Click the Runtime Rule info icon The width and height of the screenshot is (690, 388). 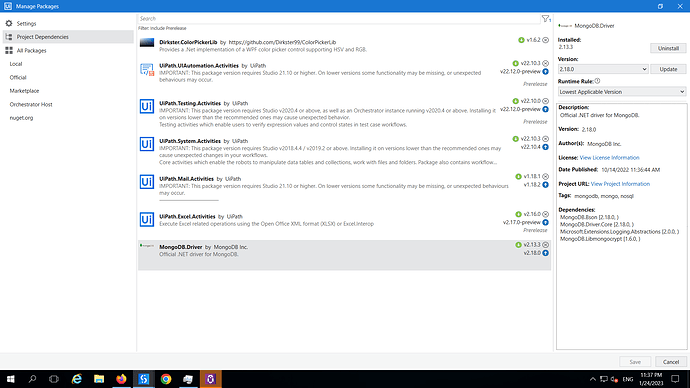597,81
